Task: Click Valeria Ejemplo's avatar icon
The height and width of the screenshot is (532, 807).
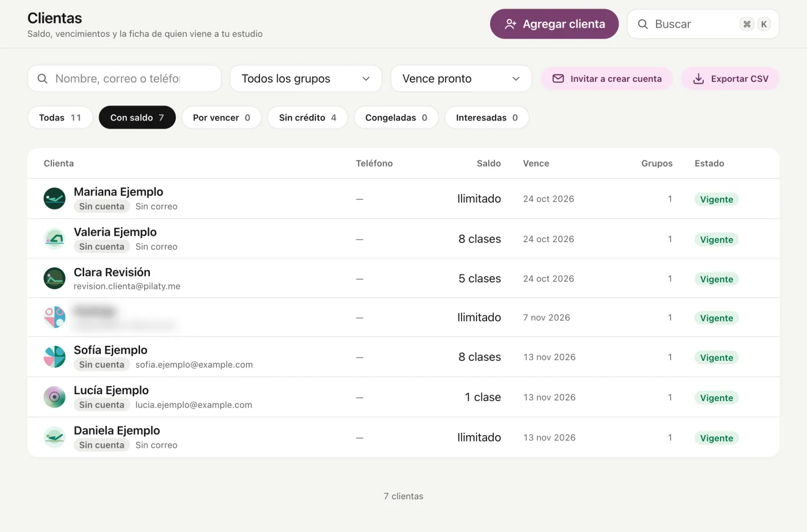Action: pyautogui.click(x=55, y=239)
